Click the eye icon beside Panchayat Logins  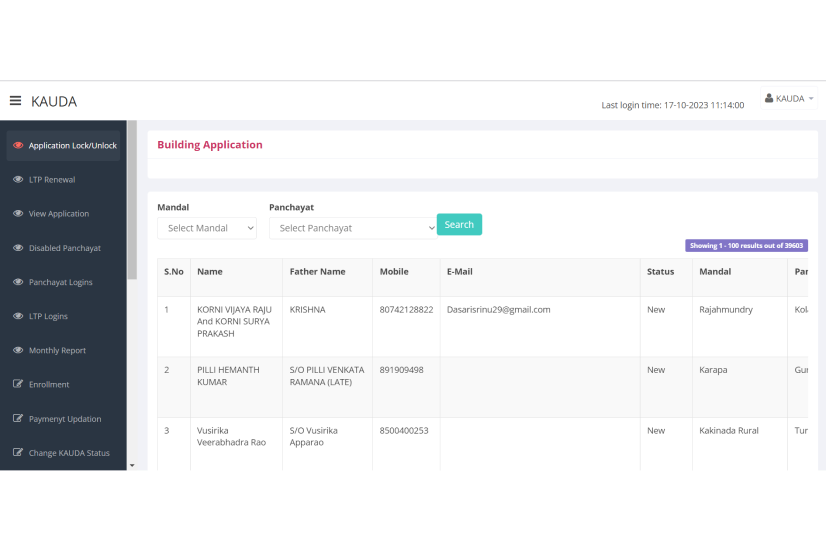(18, 282)
